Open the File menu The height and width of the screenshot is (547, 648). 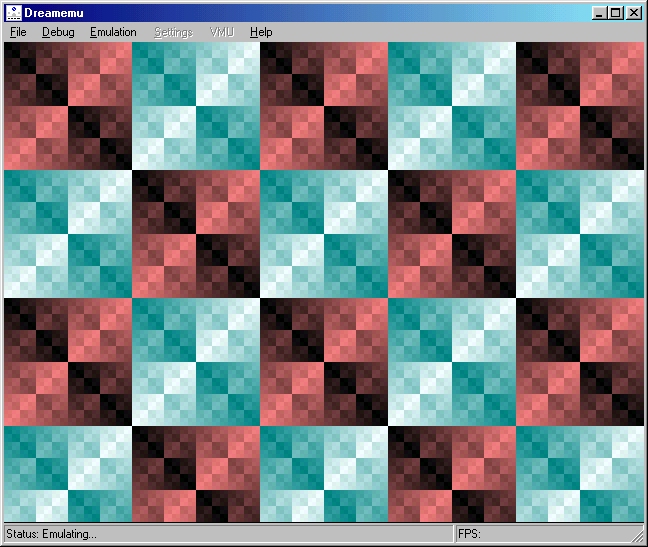pos(18,32)
